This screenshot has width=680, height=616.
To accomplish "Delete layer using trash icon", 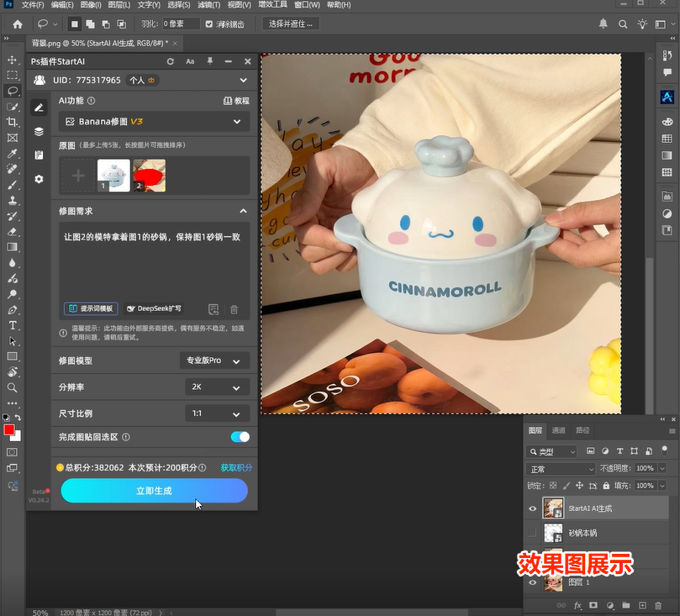I will click(x=658, y=605).
